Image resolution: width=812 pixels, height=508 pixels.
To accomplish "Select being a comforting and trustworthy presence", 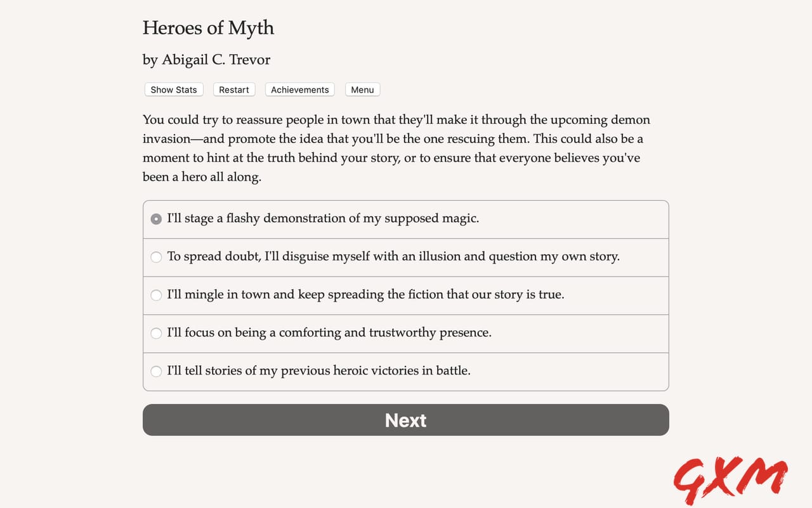I will click(x=328, y=333).
